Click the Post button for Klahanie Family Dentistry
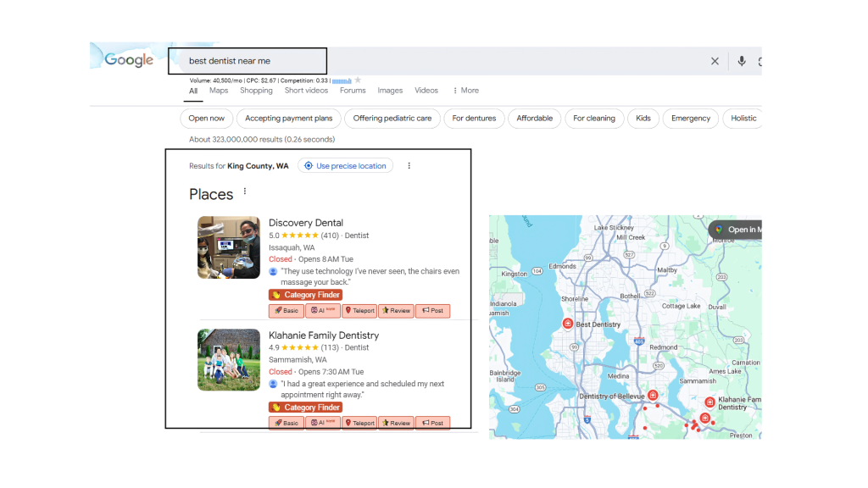Image resolution: width=868 pixels, height=488 pixels. (432, 423)
